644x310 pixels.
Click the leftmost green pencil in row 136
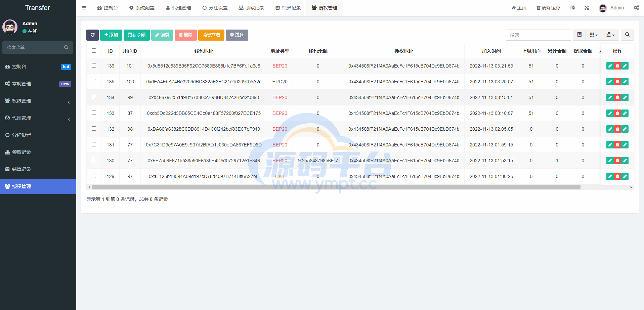tap(610, 66)
